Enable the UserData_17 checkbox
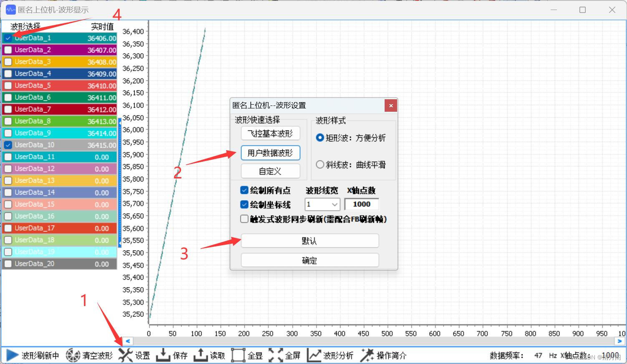627x364 pixels. point(8,228)
